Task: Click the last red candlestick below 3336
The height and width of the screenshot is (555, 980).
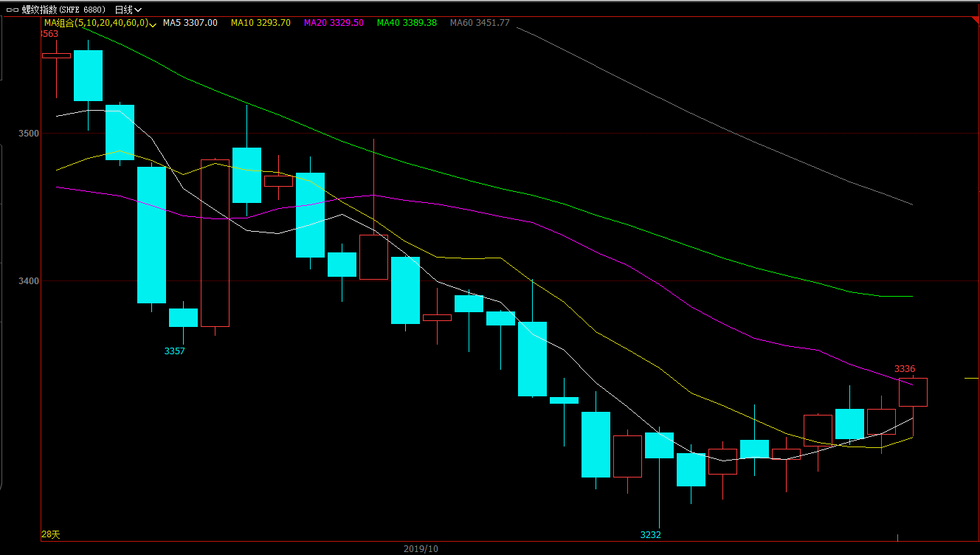Action: [x=913, y=392]
